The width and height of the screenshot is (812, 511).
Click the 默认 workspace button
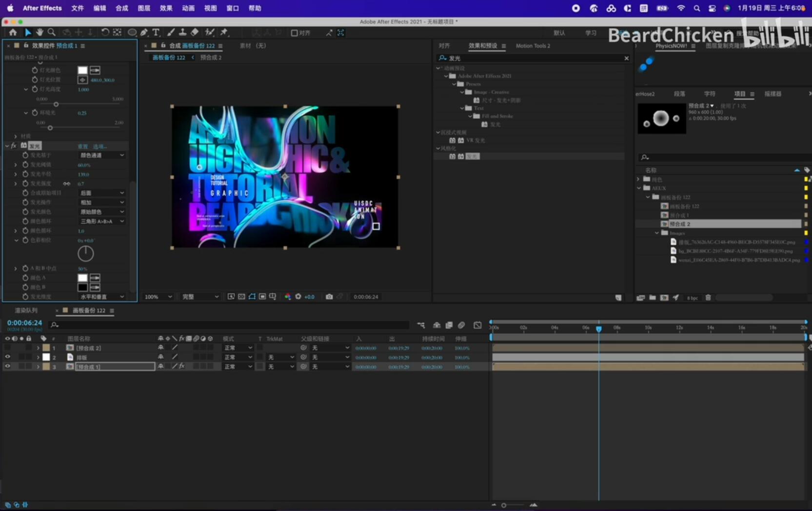pyautogui.click(x=559, y=33)
